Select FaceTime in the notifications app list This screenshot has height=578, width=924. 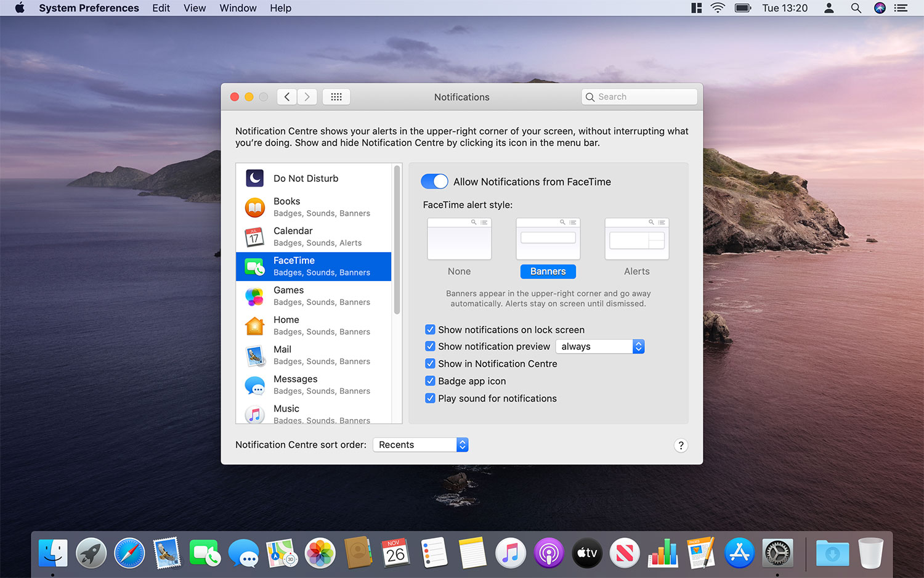pos(314,266)
